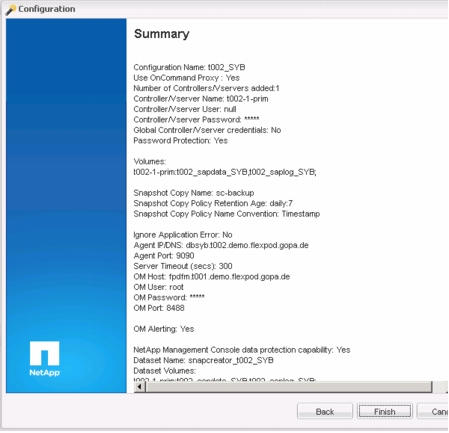Click the Finish button
This screenshot has height=433, width=449.
tap(385, 411)
